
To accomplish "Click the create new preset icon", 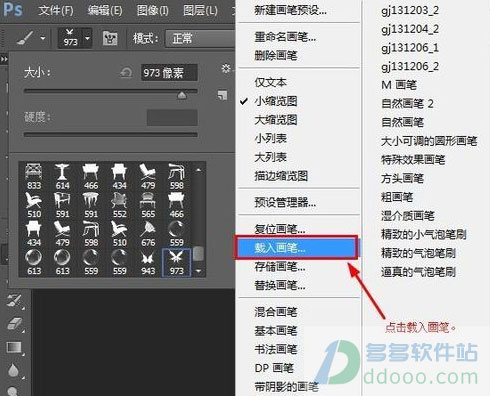I will coord(222,95).
